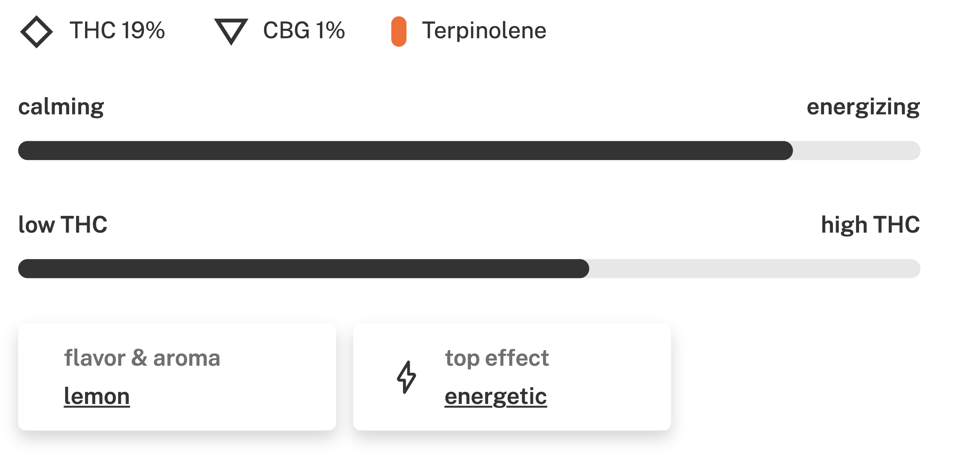Viewport: 980px width, 452px height.
Task: Click the lightning bolt effect icon
Action: pos(406,377)
